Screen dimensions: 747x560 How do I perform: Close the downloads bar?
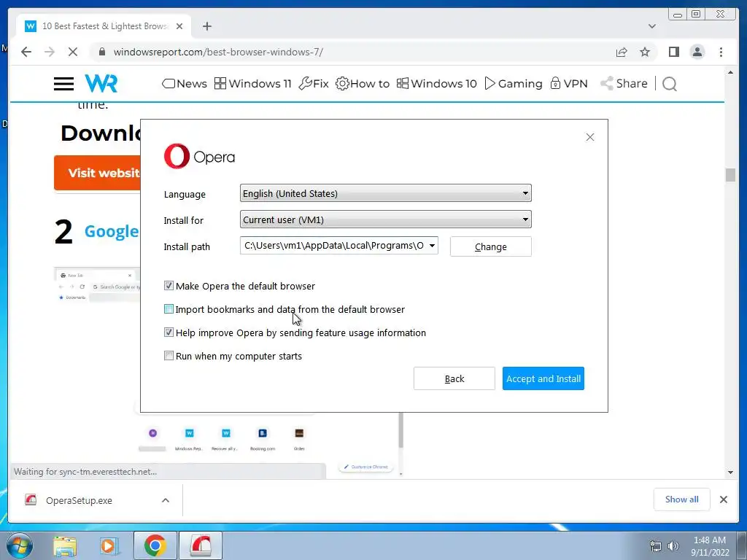coord(723,499)
